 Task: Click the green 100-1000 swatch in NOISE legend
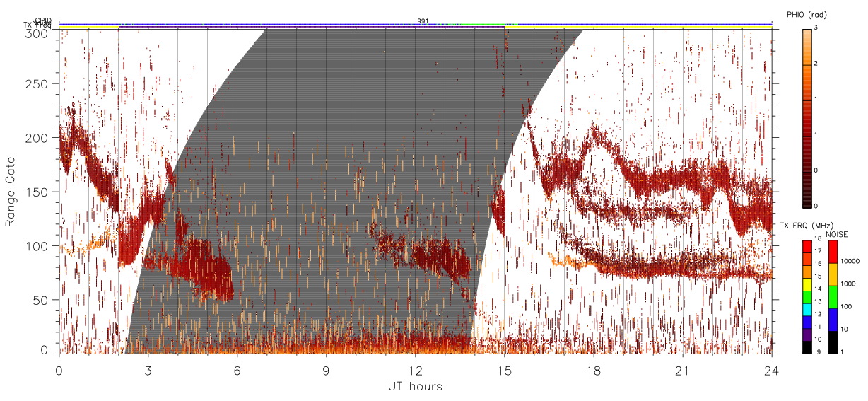(x=833, y=297)
